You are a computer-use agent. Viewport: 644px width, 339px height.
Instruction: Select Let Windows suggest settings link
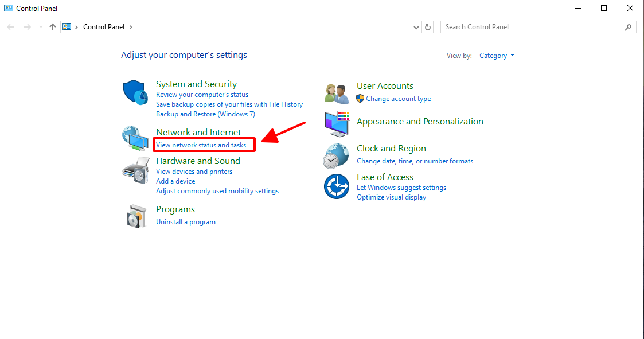click(401, 188)
